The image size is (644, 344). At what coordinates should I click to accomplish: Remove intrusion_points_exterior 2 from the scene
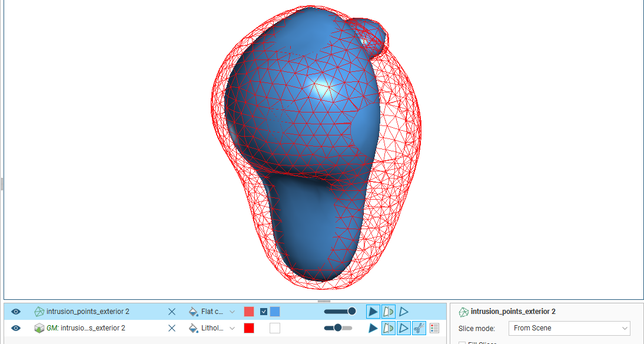[172, 312]
